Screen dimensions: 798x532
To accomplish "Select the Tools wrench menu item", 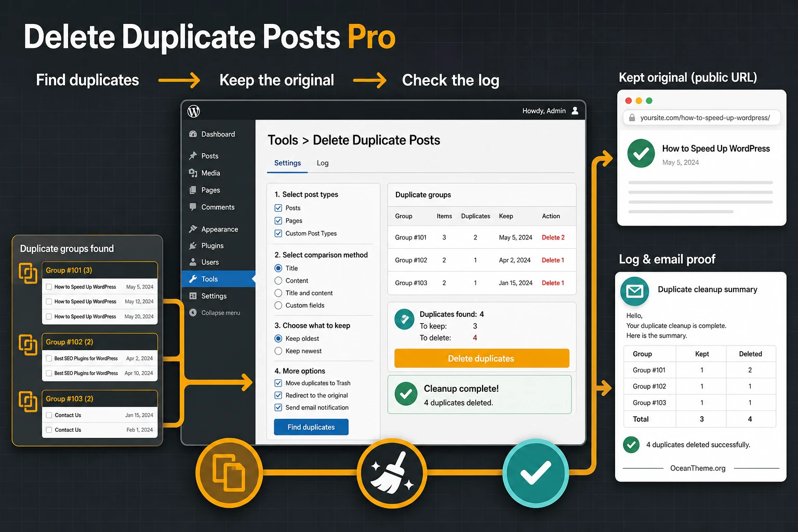I will 218,279.
